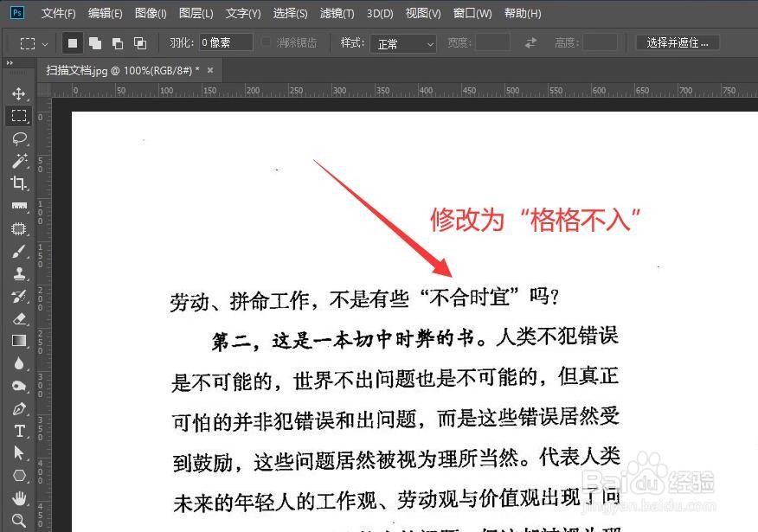Image resolution: width=758 pixels, height=532 pixels.
Task: Click the vertical ruler on left
Action: coord(43,315)
